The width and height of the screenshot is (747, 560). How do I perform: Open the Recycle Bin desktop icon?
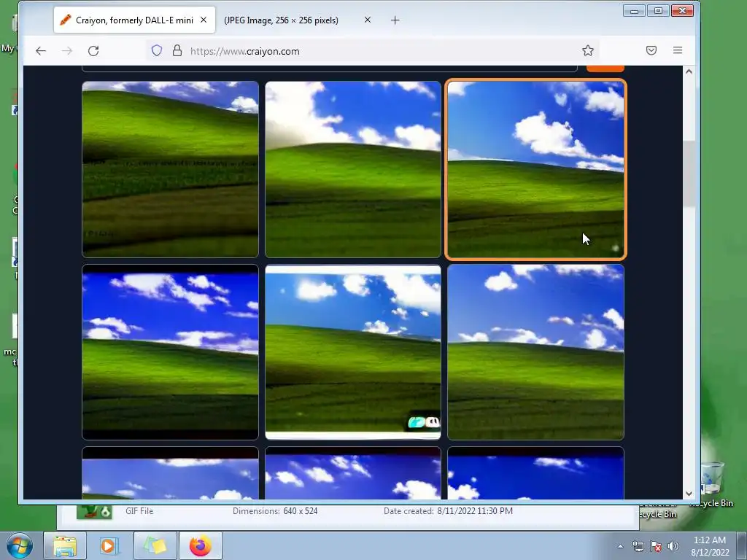coord(712,484)
